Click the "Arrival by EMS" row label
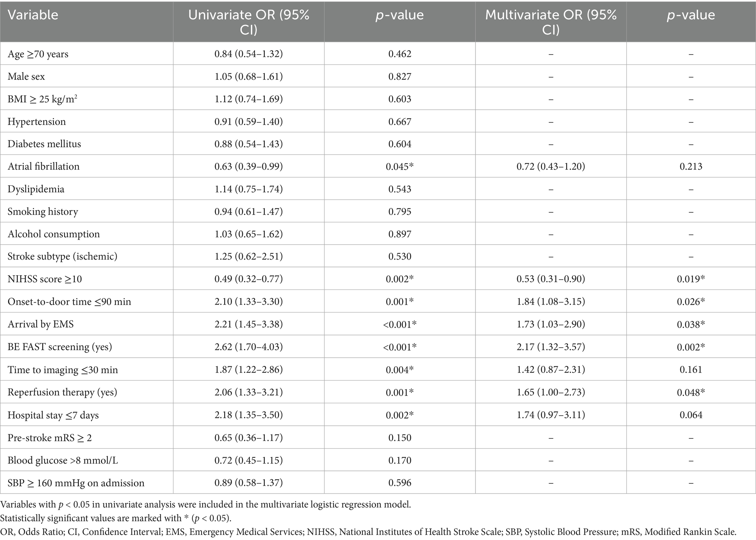The height and width of the screenshot is (540, 756). pyautogui.click(x=41, y=324)
